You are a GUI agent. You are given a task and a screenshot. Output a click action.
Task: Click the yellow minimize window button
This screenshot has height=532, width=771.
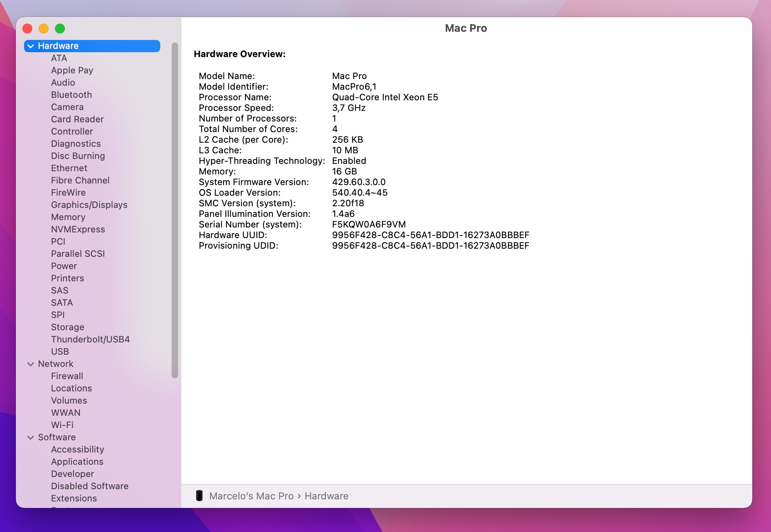click(x=44, y=29)
